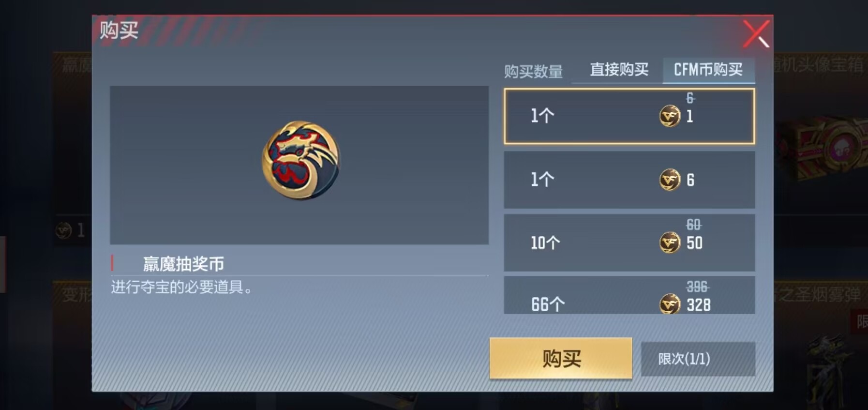Click the 赢魔抽奖币 item name
The height and width of the screenshot is (410, 868).
pyautogui.click(x=183, y=264)
